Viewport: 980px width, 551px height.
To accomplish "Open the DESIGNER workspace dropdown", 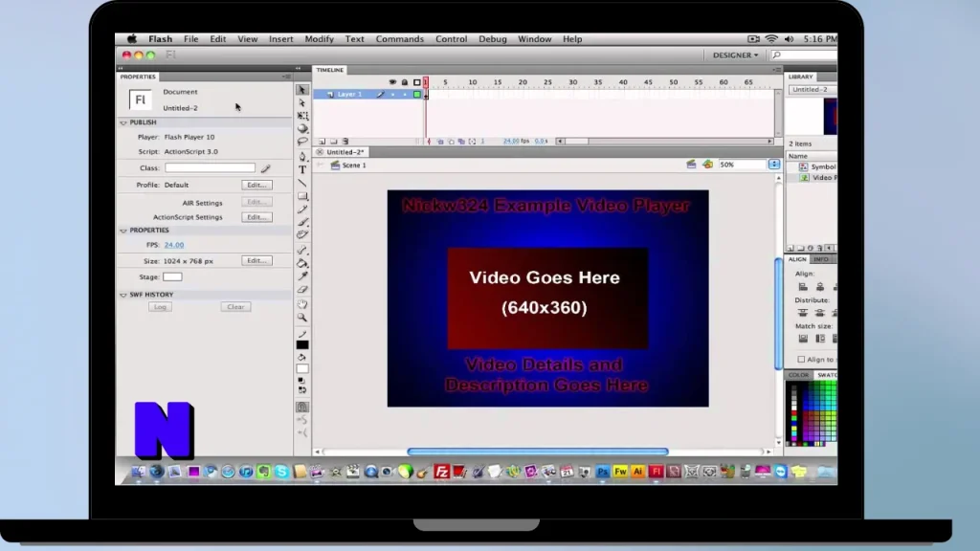I will [x=736, y=55].
